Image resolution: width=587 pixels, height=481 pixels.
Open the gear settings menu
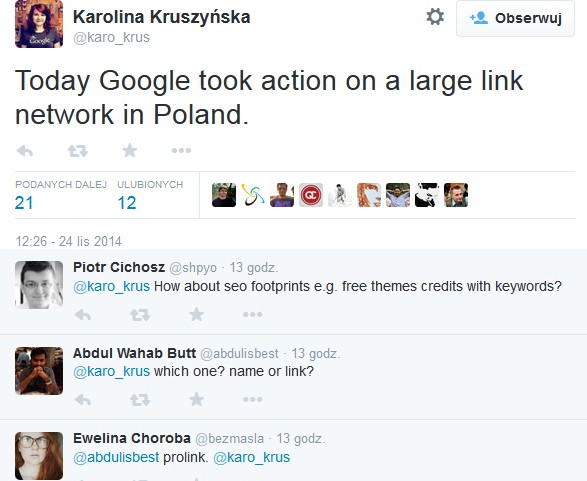(435, 17)
